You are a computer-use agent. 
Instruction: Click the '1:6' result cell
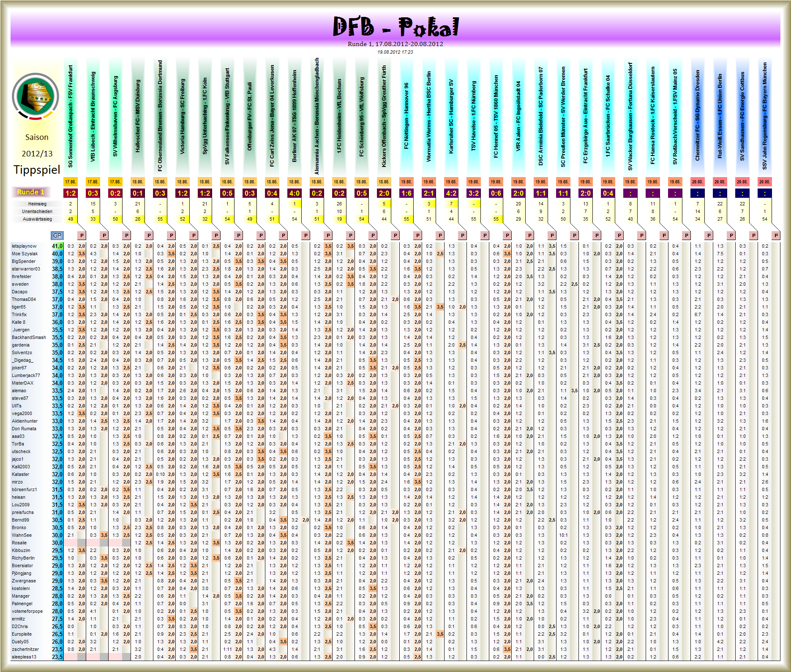pyautogui.click(x=406, y=193)
